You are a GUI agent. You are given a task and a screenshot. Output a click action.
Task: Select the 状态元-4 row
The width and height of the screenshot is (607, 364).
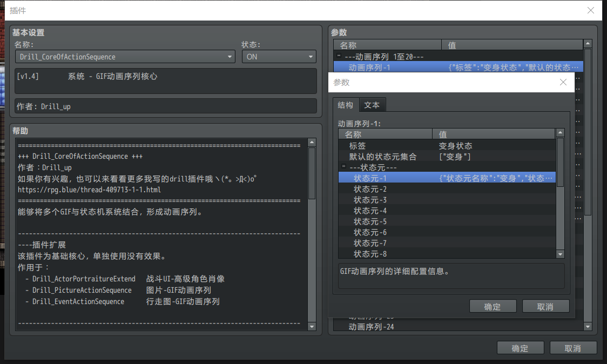click(x=447, y=211)
